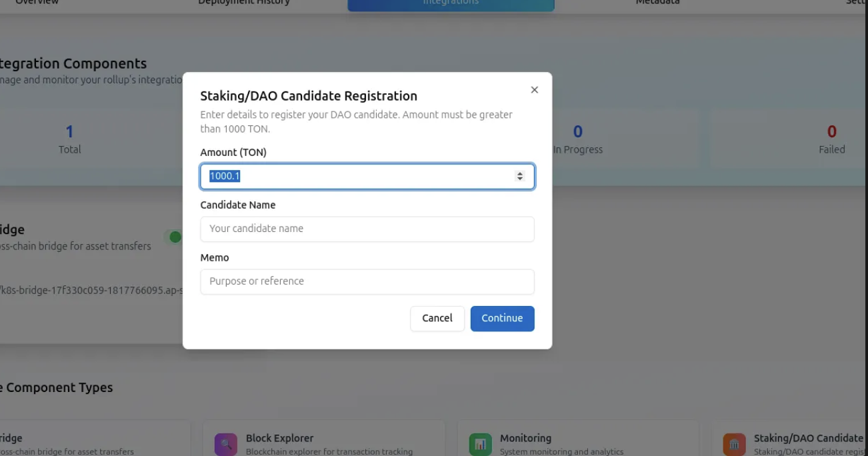Toggle the green Bridge switch
Viewport: 868px width, 456px height.
tap(174, 237)
